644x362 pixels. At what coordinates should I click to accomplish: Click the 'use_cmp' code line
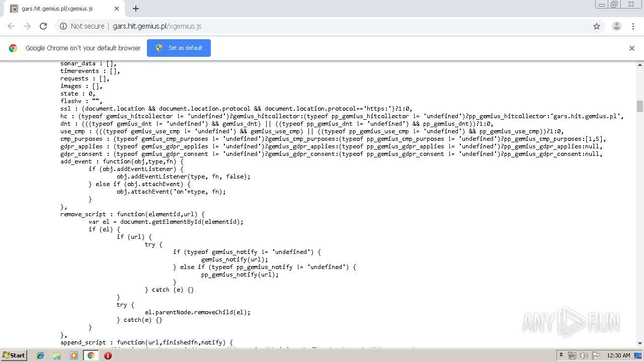pos(312,131)
